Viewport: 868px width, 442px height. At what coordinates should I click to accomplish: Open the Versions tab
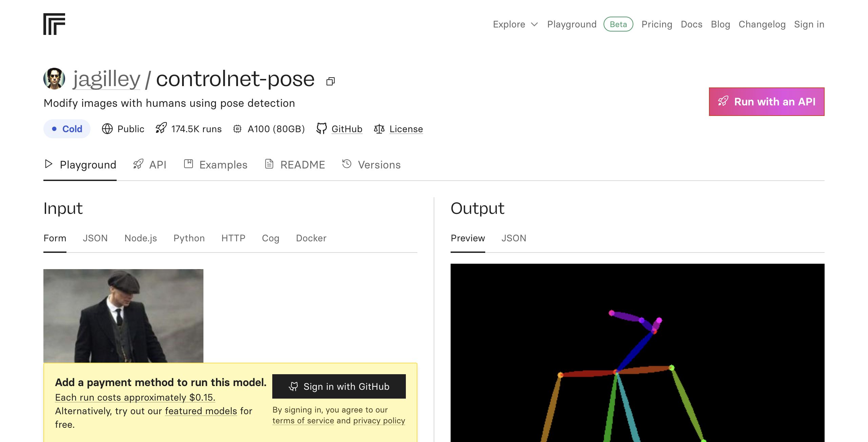[x=371, y=165]
